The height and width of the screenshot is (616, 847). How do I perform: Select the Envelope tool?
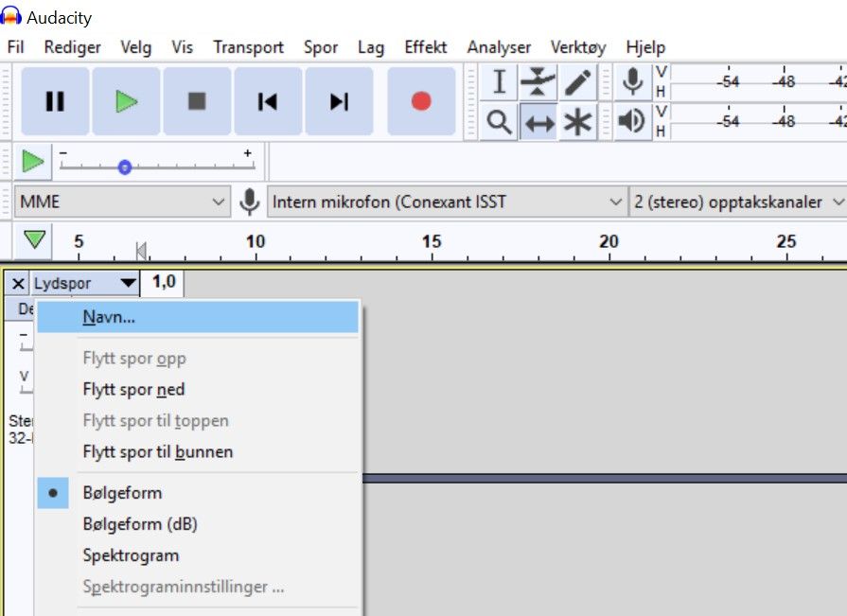click(x=537, y=82)
